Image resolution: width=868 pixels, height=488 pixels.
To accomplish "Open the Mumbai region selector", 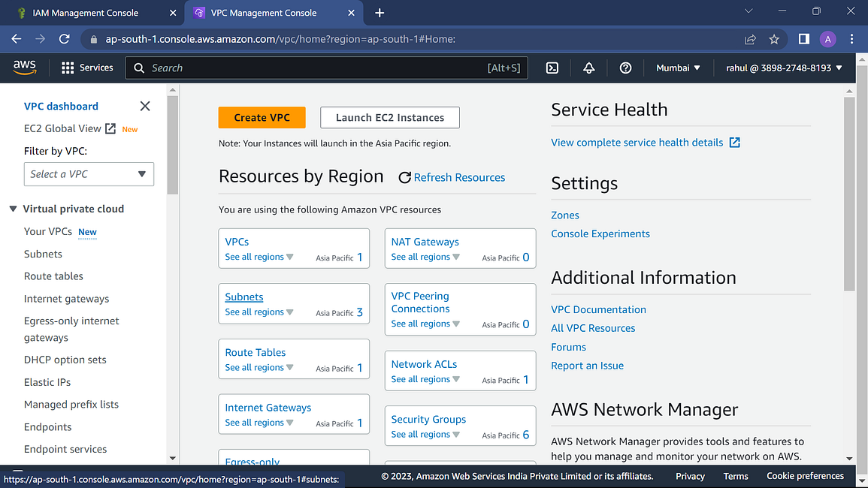I will click(x=678, y=68).
